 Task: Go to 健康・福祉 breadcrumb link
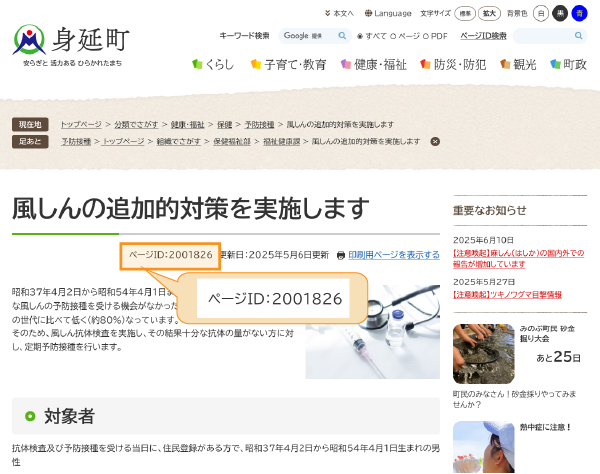188,124
